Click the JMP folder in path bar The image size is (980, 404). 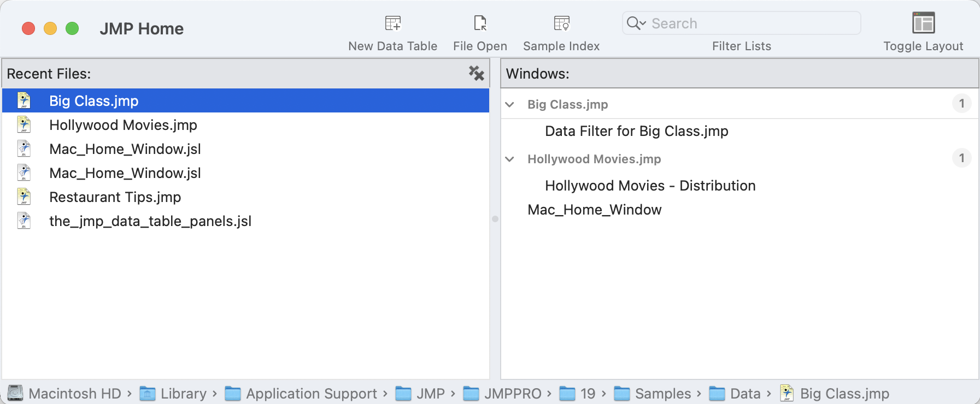tap(420, 393)
